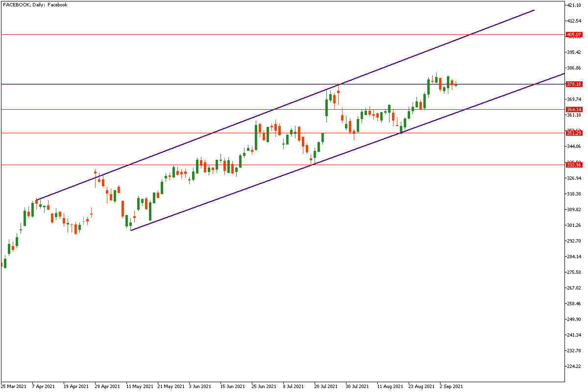Select the 364.14 price level label

pos(573,110)
